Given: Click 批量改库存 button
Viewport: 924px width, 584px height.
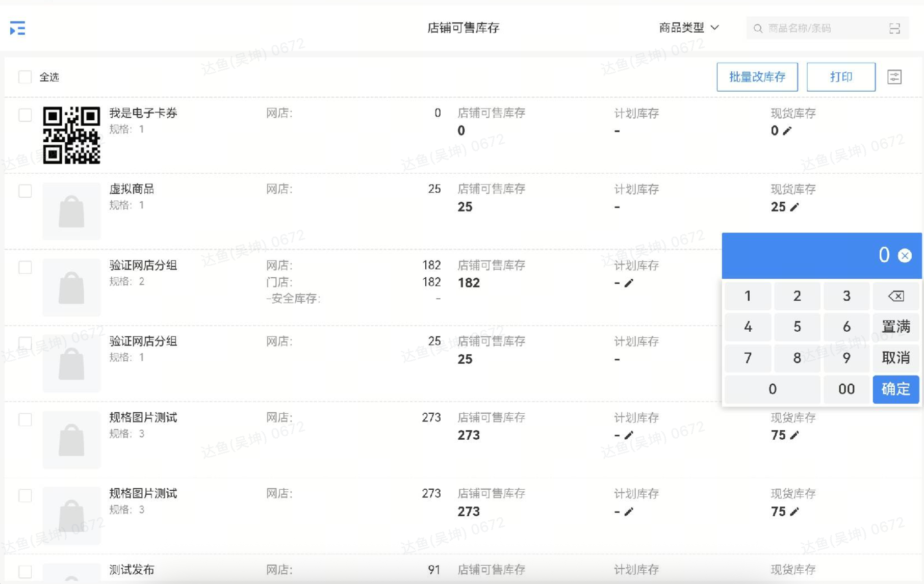Looking at the screenshot, I should pos(757,77).
